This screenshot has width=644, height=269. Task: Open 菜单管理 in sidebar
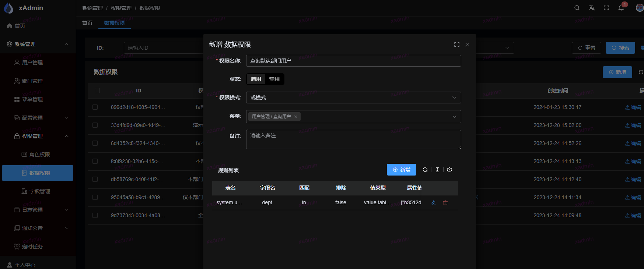38,99
